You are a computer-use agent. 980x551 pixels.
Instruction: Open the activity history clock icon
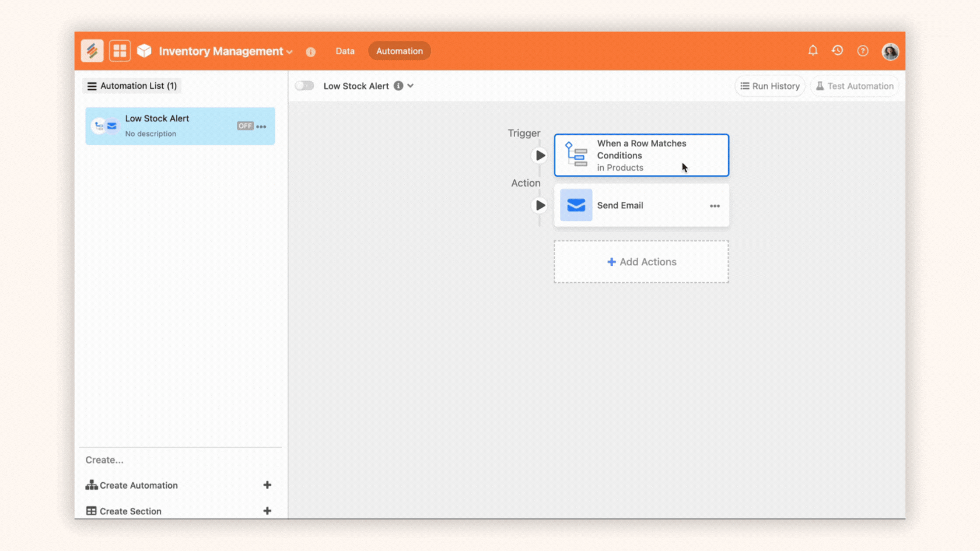(x=837, y=51)
